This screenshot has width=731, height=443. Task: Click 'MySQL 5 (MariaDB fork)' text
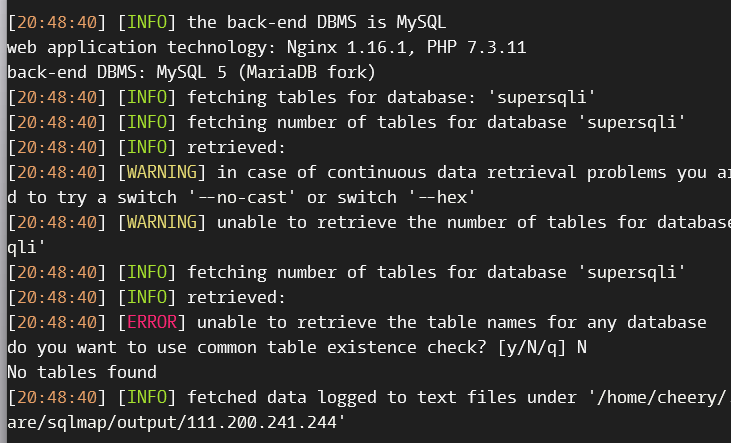[266, 72]
